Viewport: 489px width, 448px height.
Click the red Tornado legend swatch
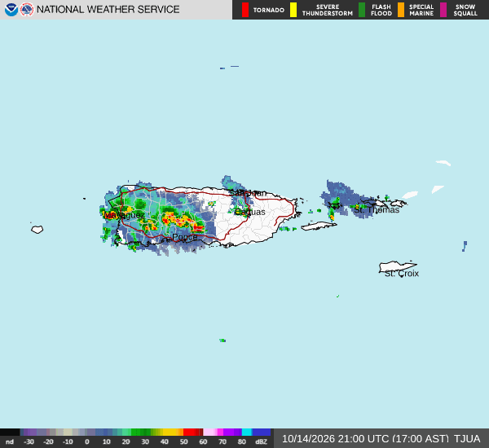[x=245, y=10]
